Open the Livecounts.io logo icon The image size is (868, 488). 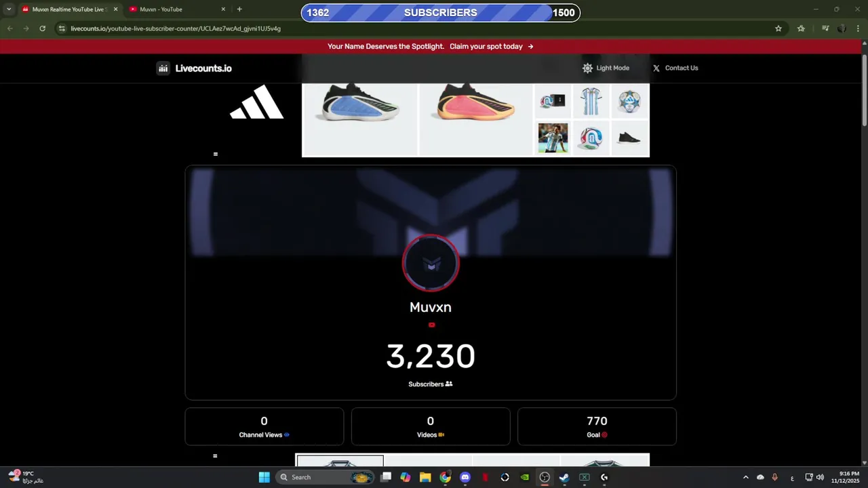(x=163, y=68)
